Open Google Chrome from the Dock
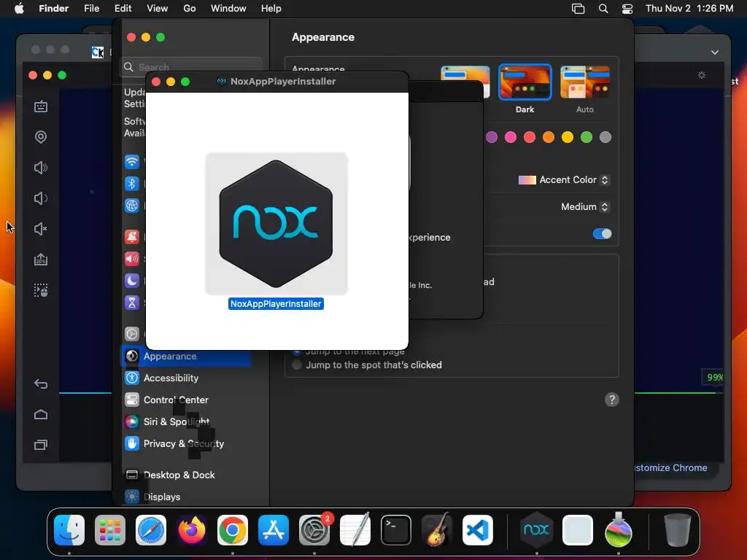This screenshot has height=560, width=747. [233, 530]
